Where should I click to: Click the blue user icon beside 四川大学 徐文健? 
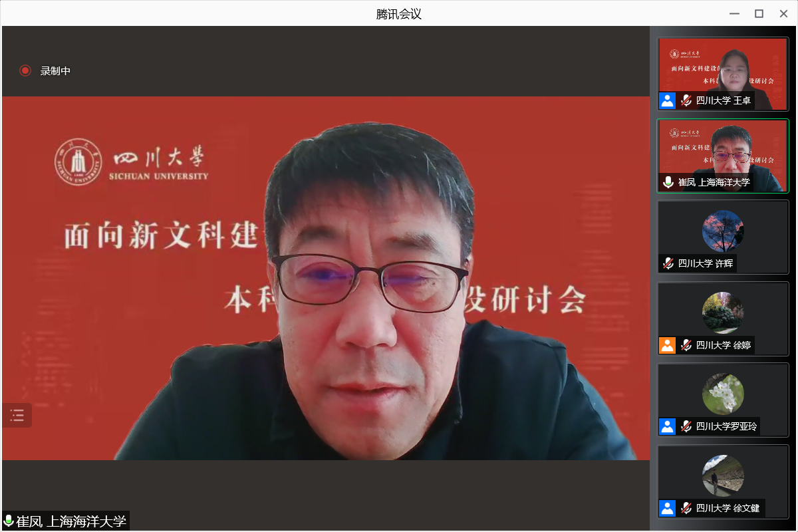[667, 508]
